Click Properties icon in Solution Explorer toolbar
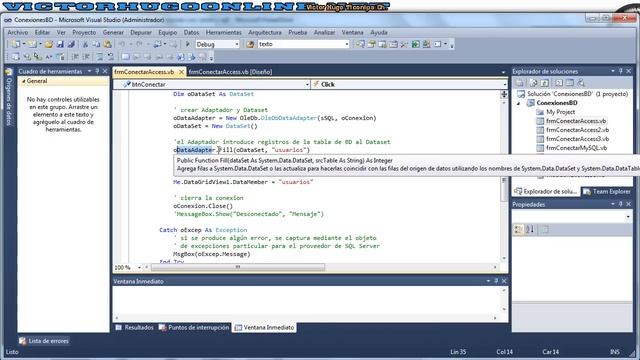This screenshot has width=640, height=360. [x=520, y=83]
